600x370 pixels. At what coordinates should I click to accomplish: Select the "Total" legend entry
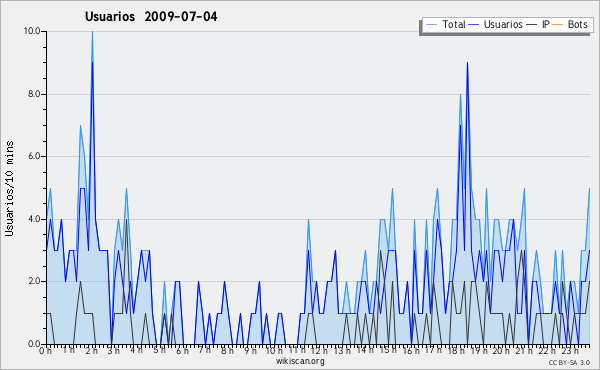(454, 24)
